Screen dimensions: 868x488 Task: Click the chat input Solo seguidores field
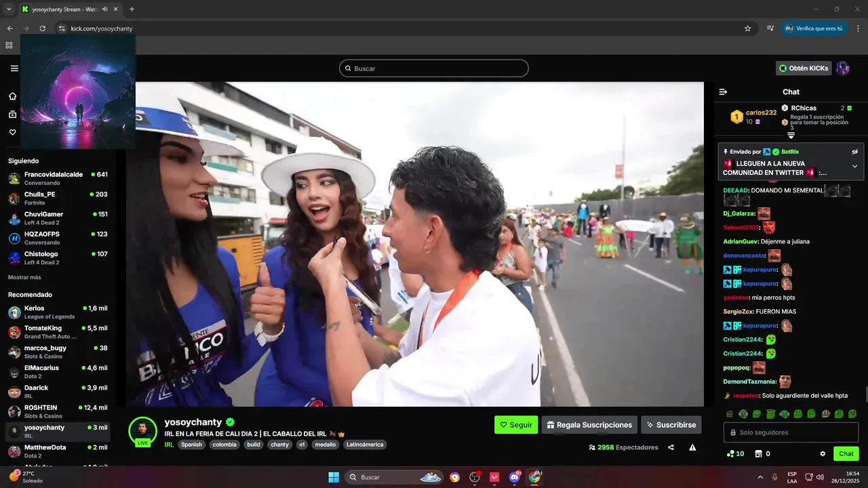791,432
